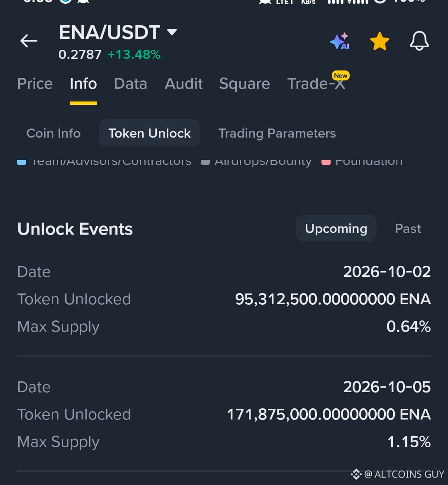Open the Square tab
Viewport: 448px width, 485px height.
click(x=245, y=84)
